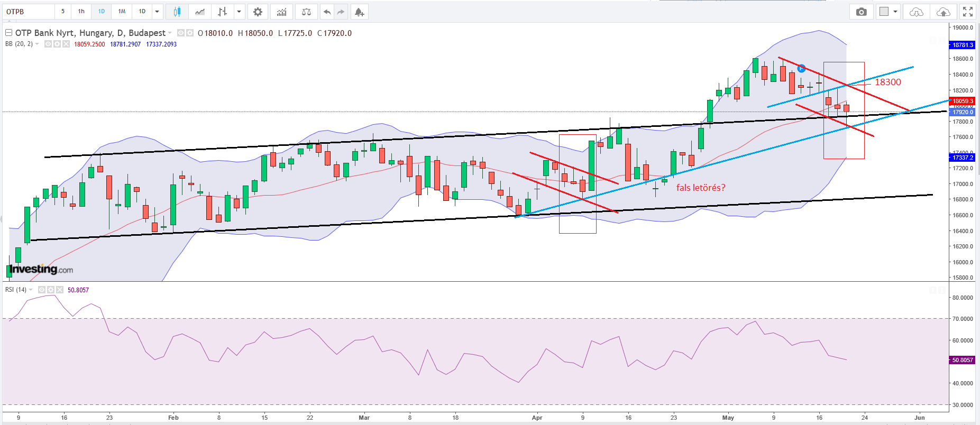Undo the last chart action
Screen dimensions: 980x425
tap(327, 12)
